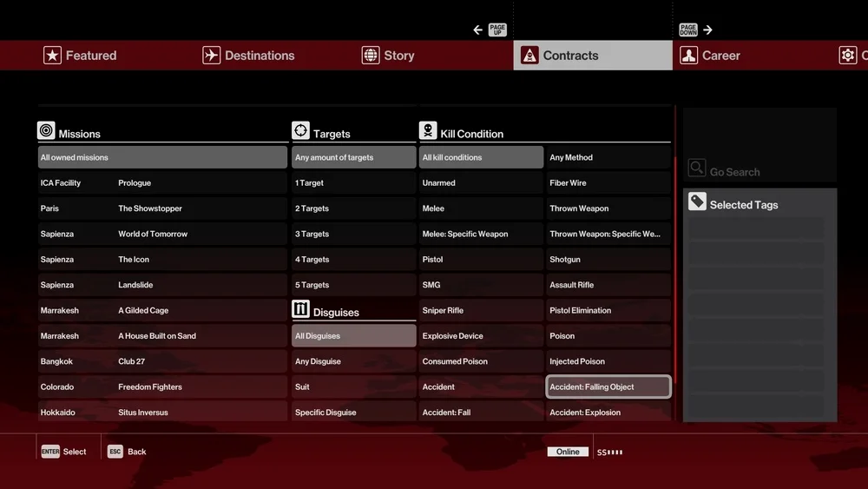Select All owned missions filter

163,157
